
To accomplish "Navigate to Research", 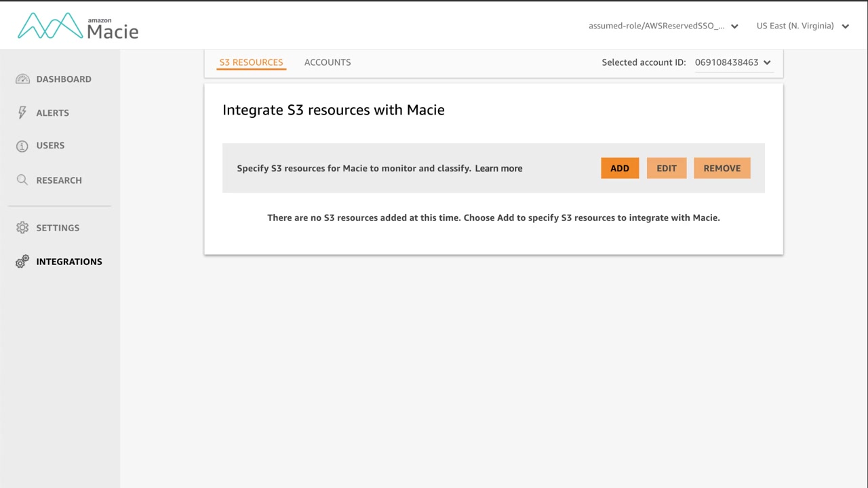I will tap(59, 180).
